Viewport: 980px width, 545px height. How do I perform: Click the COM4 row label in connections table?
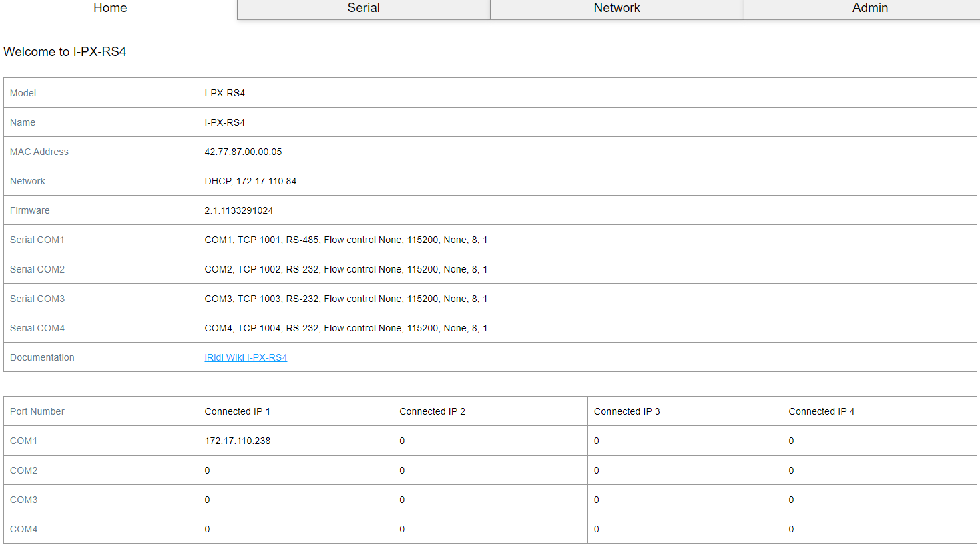24,529
